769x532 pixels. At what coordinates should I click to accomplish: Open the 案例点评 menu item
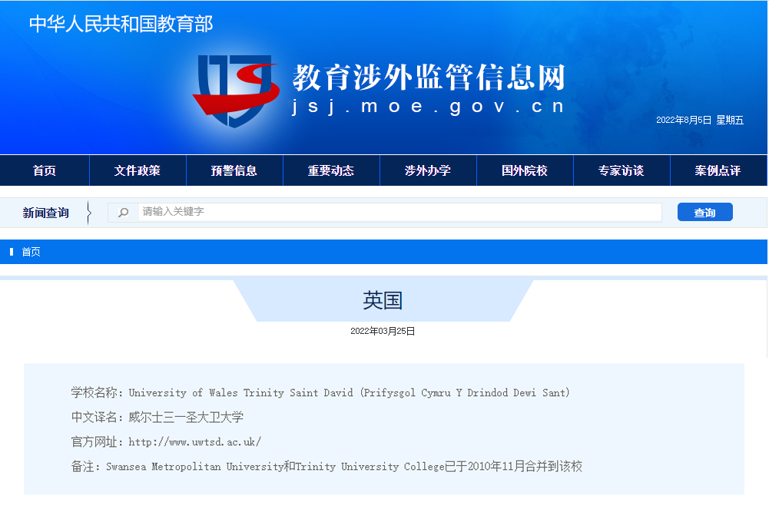pyautogui.click(x=718, y=170)
